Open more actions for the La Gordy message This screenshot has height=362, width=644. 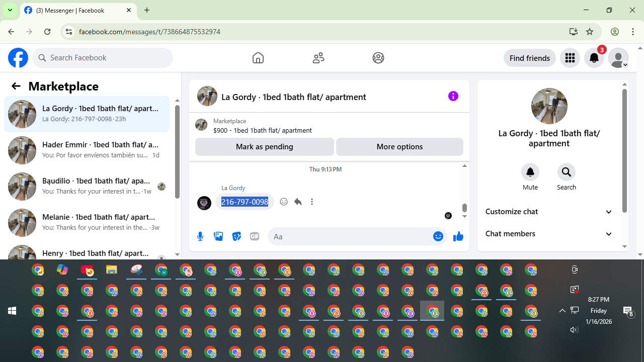pyautogui.click(x=312, y=202)
